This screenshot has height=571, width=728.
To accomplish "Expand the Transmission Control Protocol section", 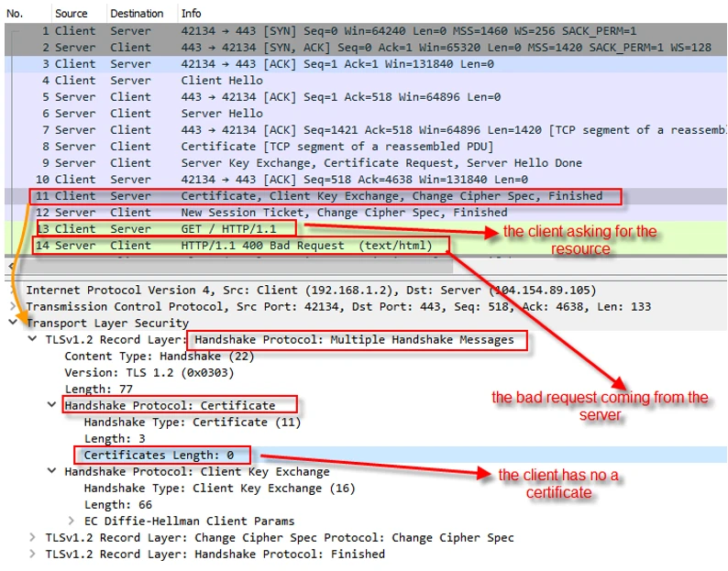I will pyautogui.click(x=13, y=306).
